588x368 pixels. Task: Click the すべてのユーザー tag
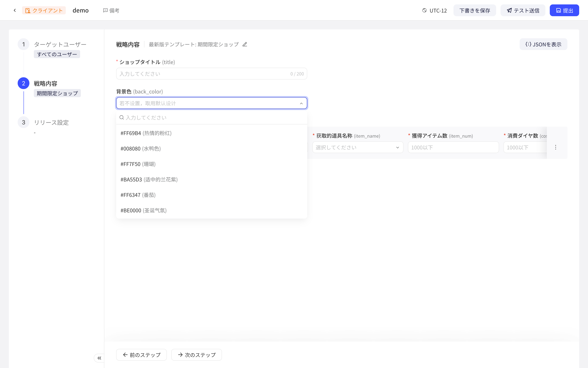[x=57, y=54]
